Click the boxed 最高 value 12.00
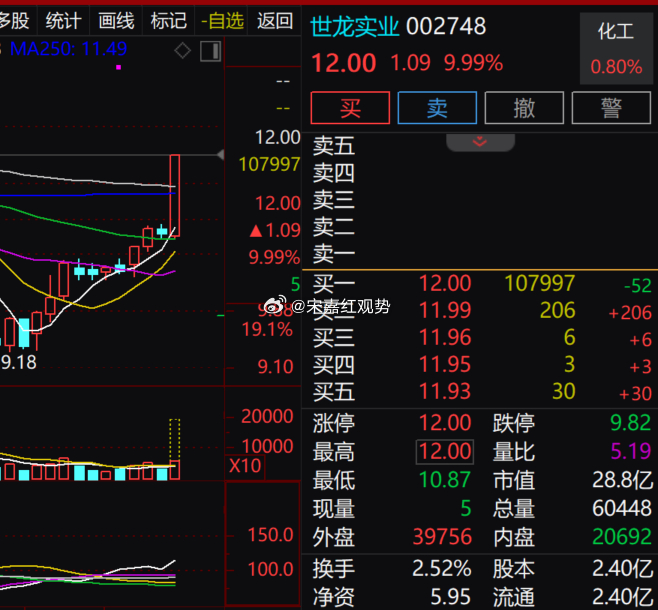 click(445, 452)
